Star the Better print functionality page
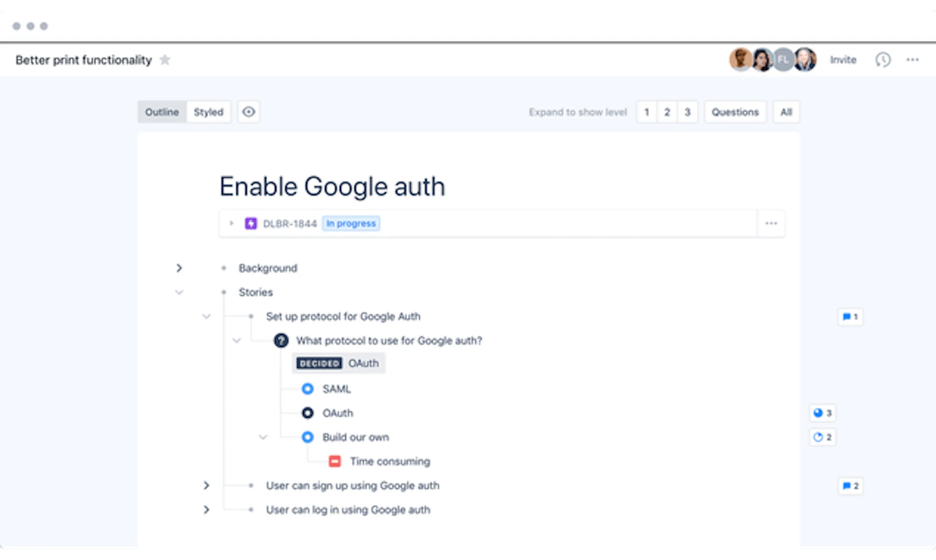 tap(165, 60)
